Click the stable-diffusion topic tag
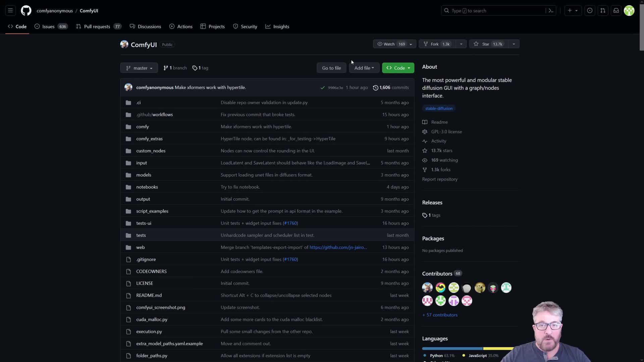This screenshot has height=362, width=644. point(439,109)
